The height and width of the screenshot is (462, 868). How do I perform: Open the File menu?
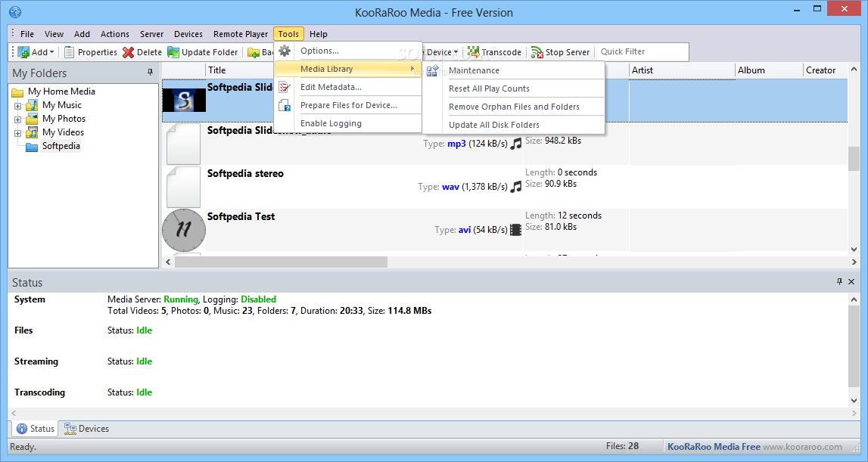(x=27, y=34)
